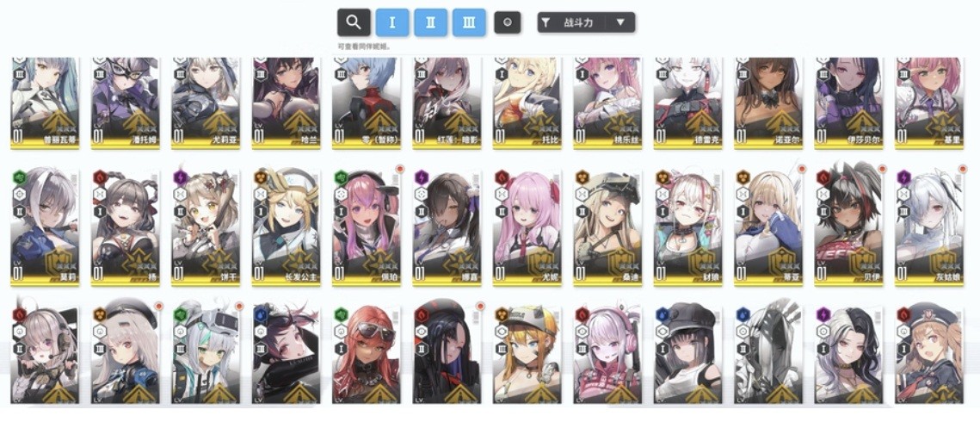
Task: Click the iron element icon on 桑迪's card
Action: coord(582,177)
